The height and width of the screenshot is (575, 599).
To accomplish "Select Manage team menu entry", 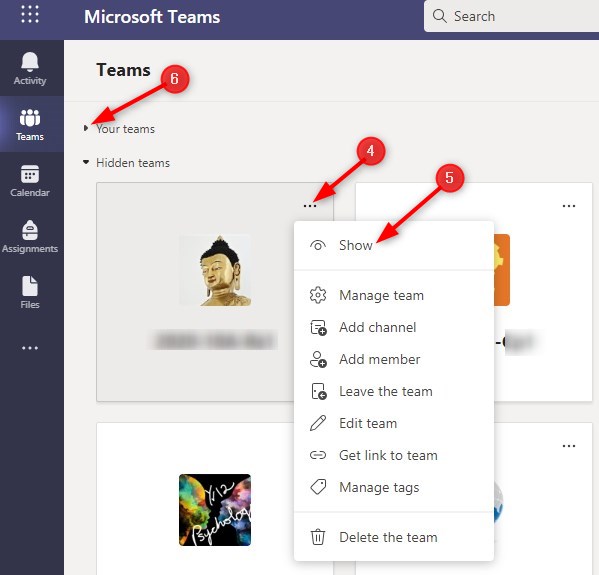I will pyautogui.click(x=394, y=295).
